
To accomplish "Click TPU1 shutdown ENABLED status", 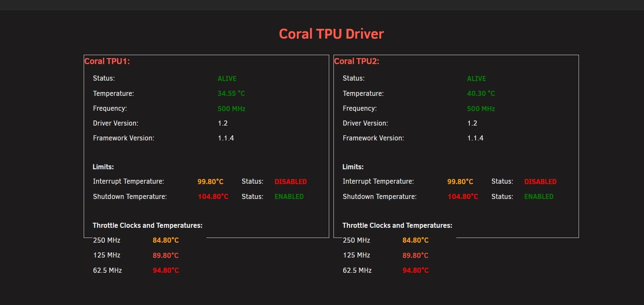I will (289, 196).
